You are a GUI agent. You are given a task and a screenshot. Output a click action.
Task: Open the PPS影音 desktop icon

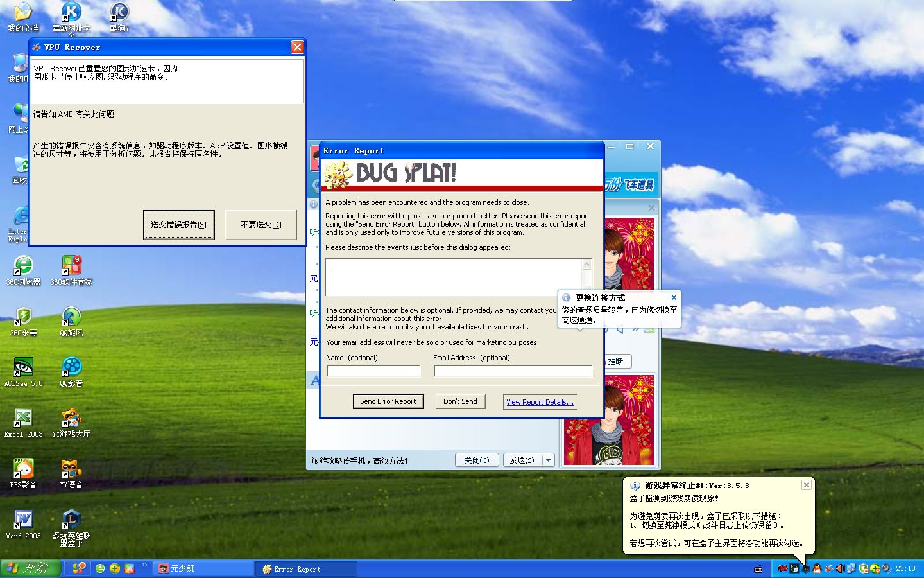[x=24, y=473]
